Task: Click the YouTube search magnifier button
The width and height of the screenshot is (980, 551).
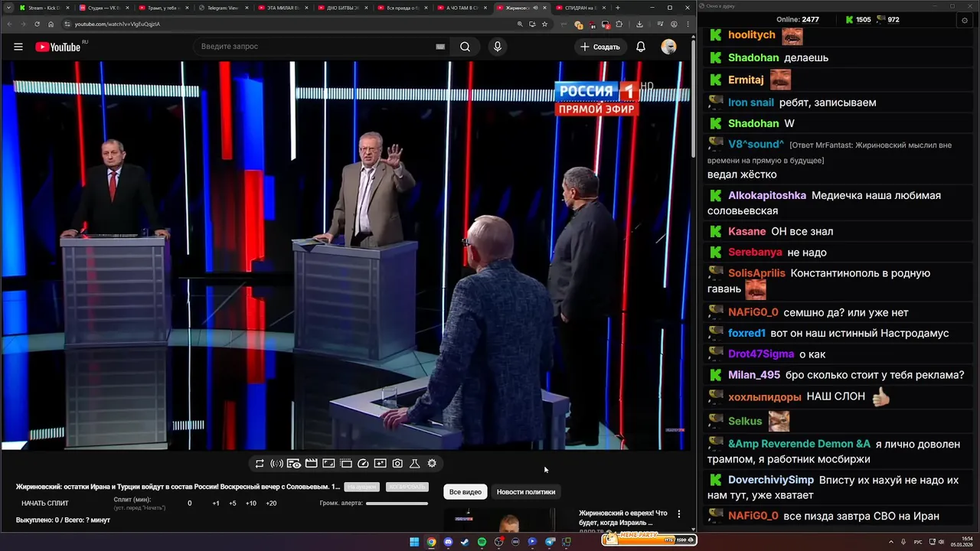Action: (x=465, y=47)
